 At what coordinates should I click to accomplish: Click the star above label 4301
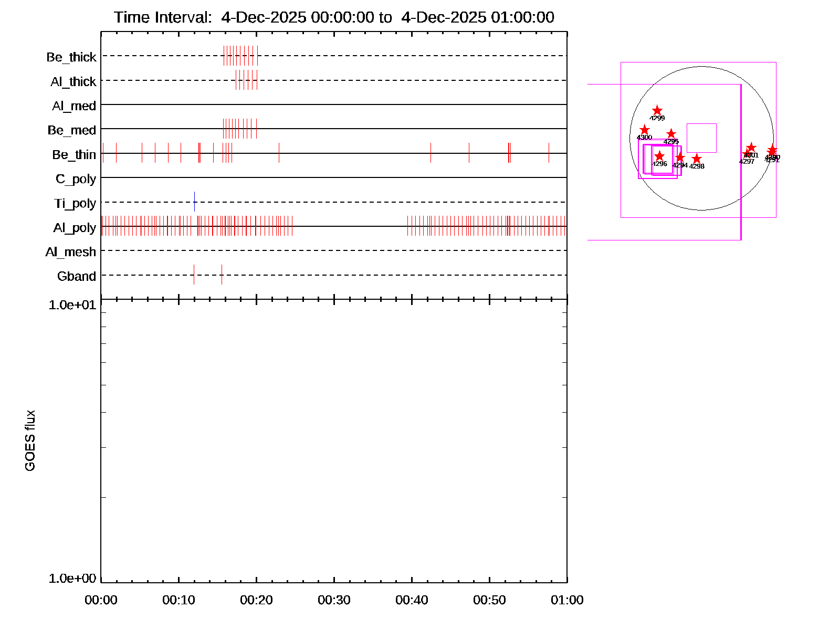(751, 148)
